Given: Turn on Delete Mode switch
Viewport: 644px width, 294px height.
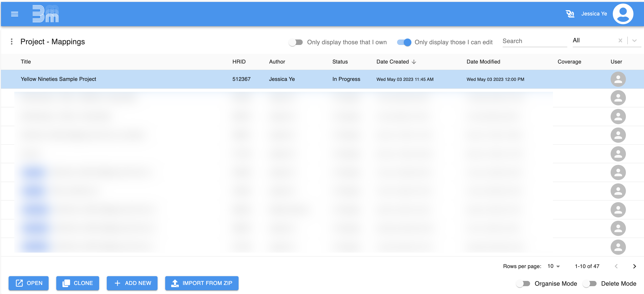Looking at the screenshot, I should tap(589, 284).
